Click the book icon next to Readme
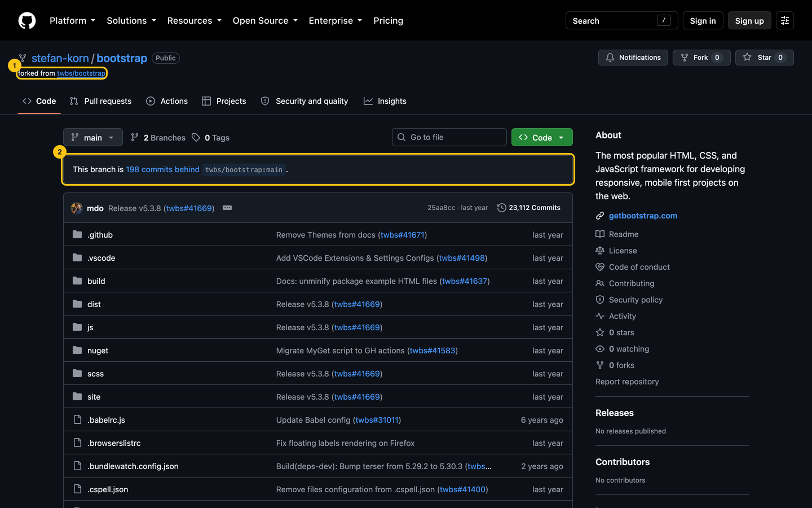812x508 pixels. coord(600,234)
